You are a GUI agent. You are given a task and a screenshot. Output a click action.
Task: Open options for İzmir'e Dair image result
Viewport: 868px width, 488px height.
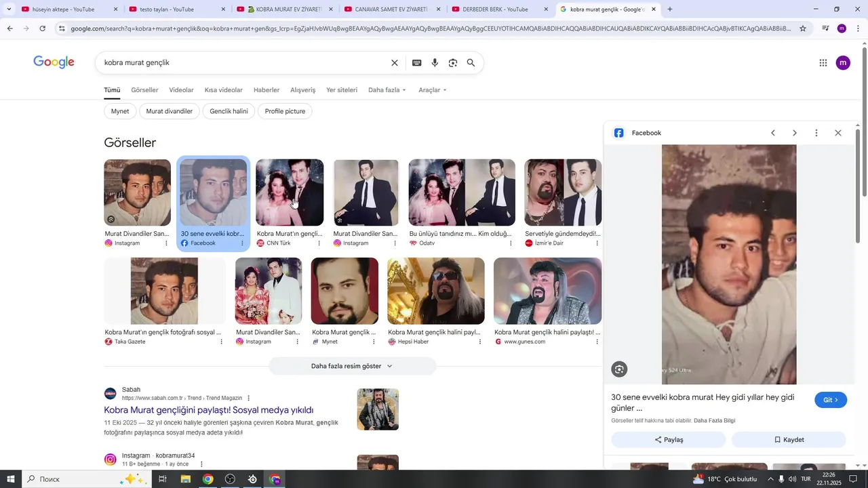point(597,243)
